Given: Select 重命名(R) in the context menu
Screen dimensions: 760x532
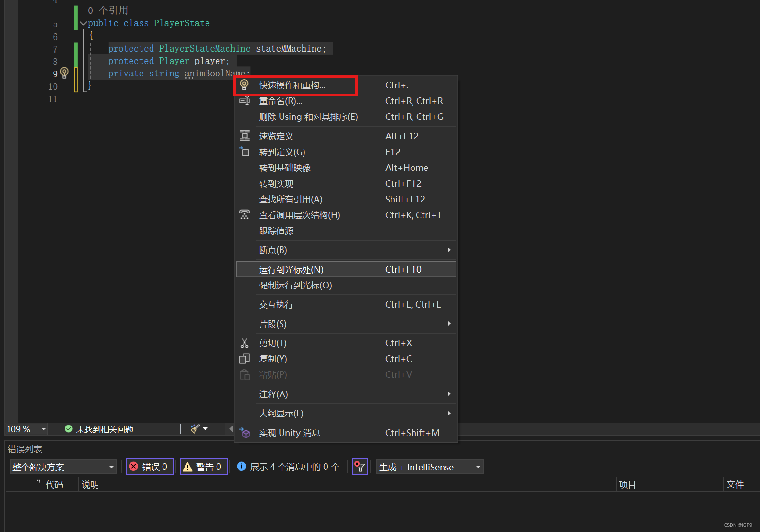Looking at the screenshot, I should click(x=346, y=101).
